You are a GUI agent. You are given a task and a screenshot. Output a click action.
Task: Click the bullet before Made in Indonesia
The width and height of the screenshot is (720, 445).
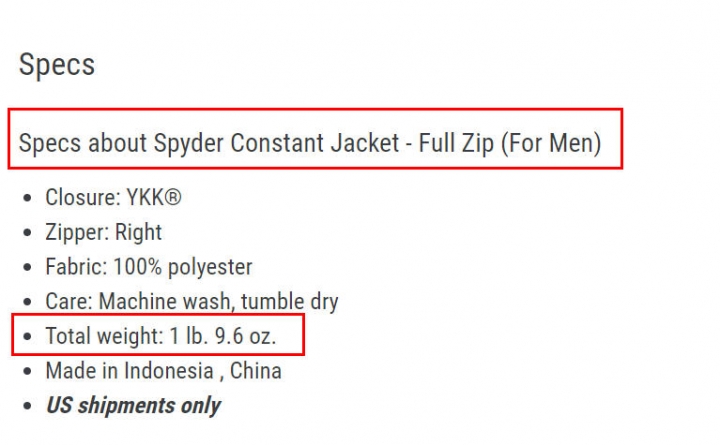point(28,371)
